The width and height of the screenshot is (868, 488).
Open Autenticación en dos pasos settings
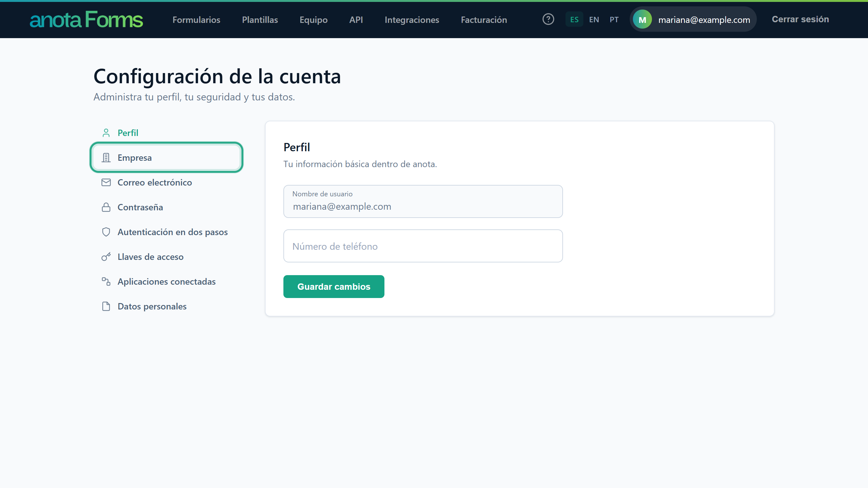pos(166,232)
